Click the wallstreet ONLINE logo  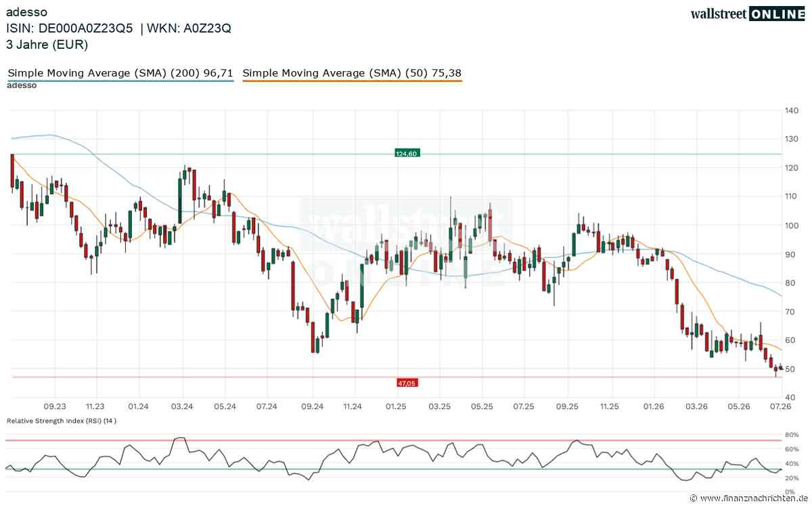[x=748, y=14]
